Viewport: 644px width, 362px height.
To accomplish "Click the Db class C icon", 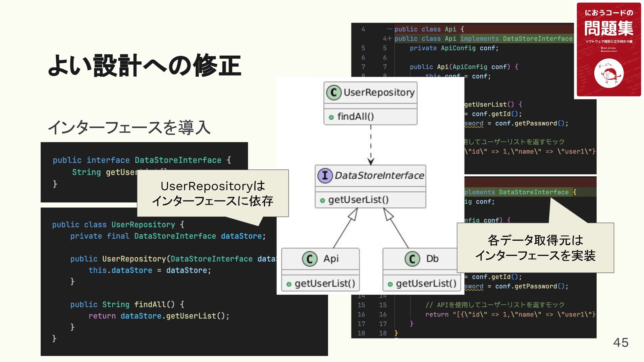I will coord(412,259).
